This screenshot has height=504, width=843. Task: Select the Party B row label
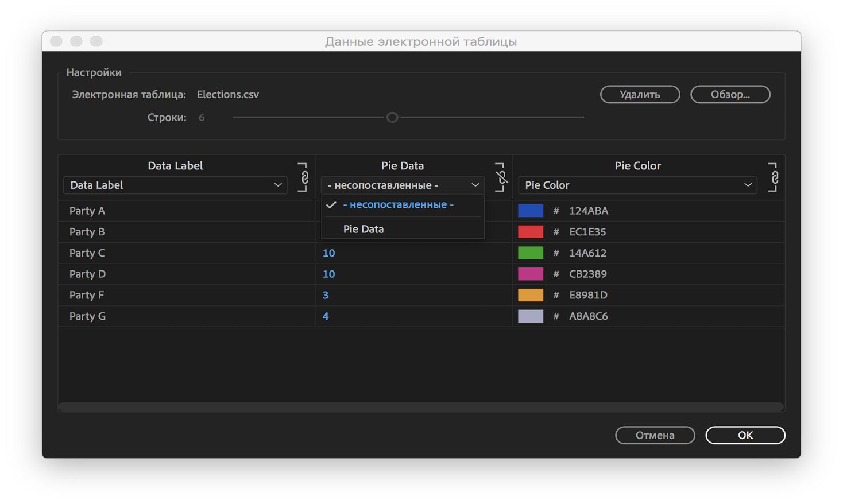click(87, 232)
